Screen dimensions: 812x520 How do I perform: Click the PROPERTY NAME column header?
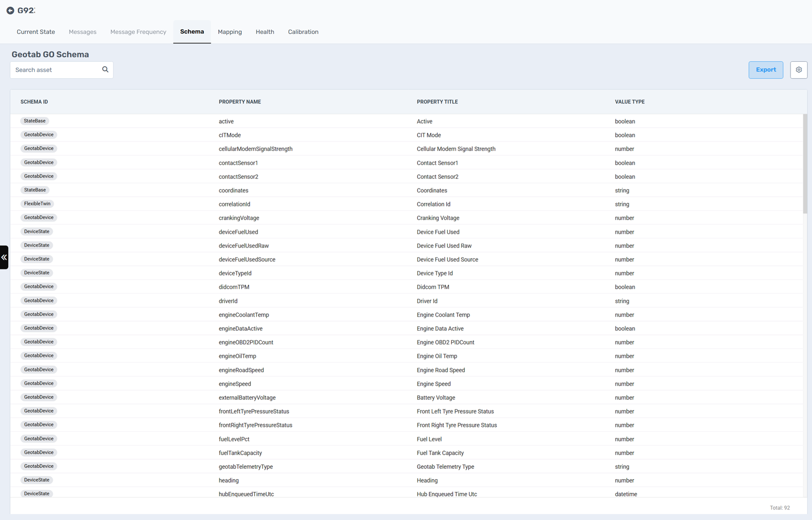click(240, 102)
